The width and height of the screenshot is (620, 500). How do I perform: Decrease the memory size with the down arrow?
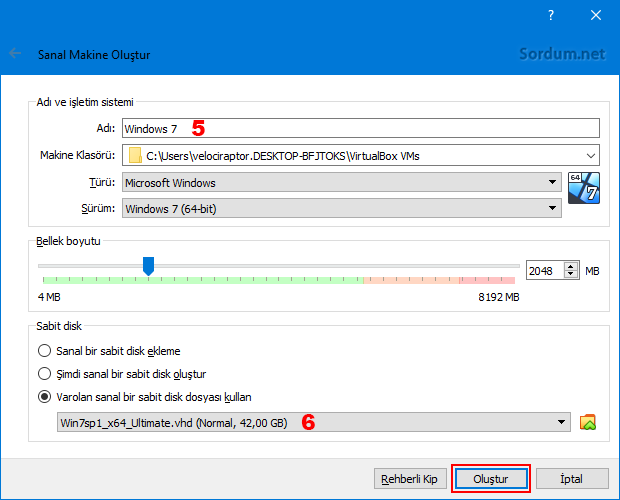(x=571, y=274)
